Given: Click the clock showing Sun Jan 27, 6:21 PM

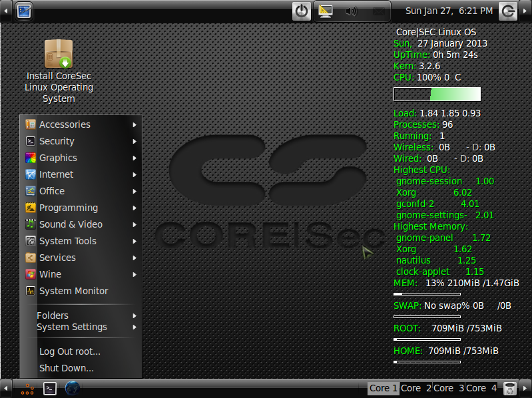Looking at the screenshot, I should click(x=449, y=11).
